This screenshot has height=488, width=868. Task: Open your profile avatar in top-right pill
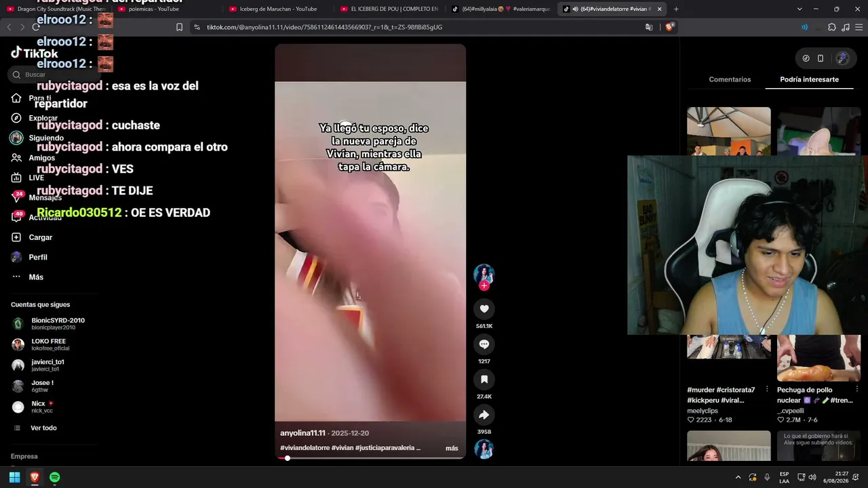click(842, 58)
